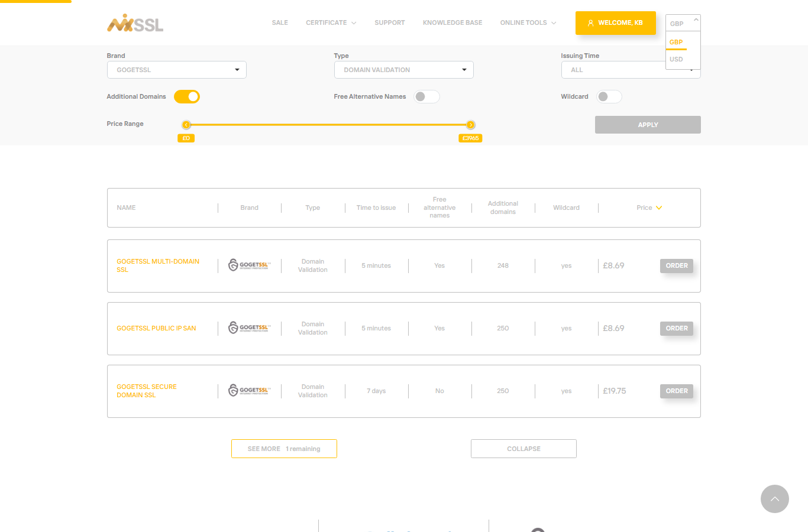Image resolution: width=808 pixels, height=532 pixels.
Task: Open the Brand dropdown showing GOGETSSL
Action: [x=177, y=70]
